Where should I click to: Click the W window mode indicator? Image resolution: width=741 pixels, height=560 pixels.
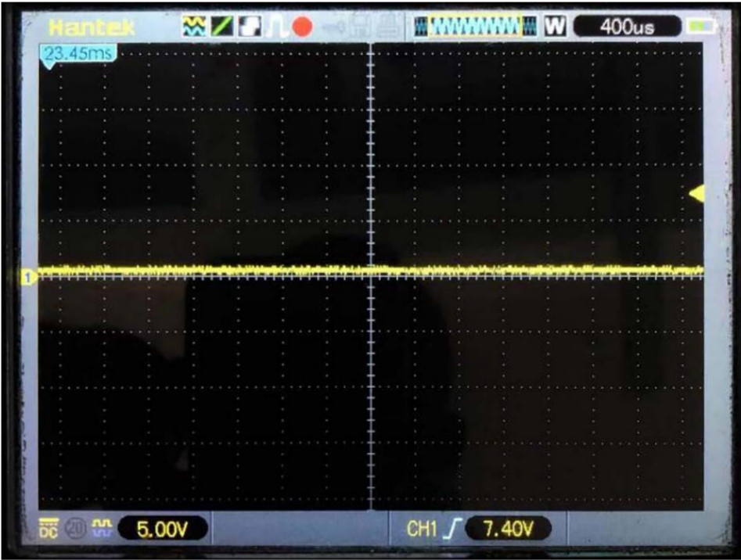[554, 27]
